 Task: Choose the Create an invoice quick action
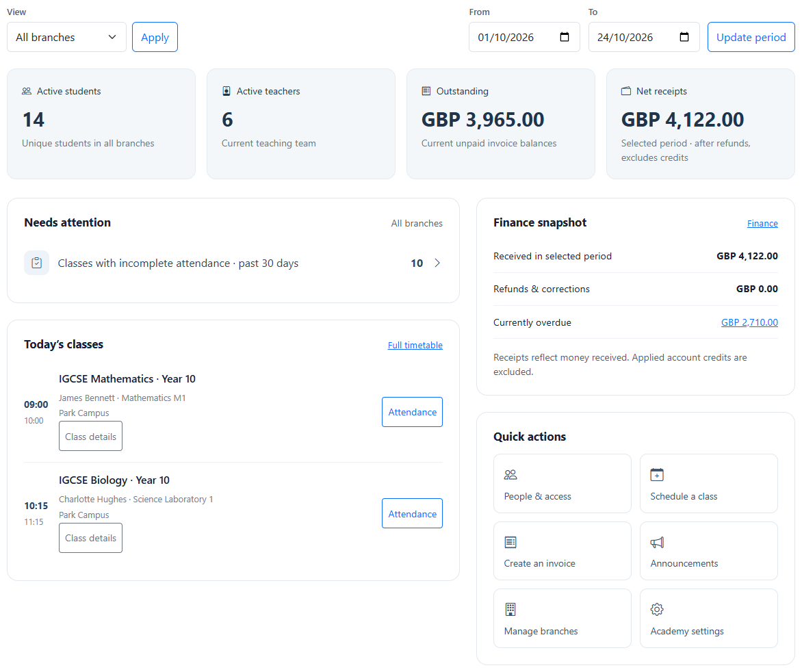pos(562,551)
